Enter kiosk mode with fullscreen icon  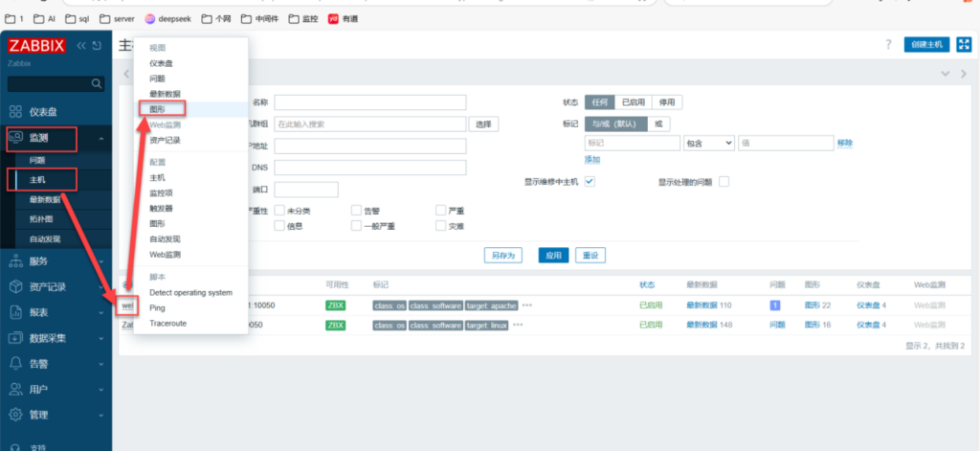(964, 44)
